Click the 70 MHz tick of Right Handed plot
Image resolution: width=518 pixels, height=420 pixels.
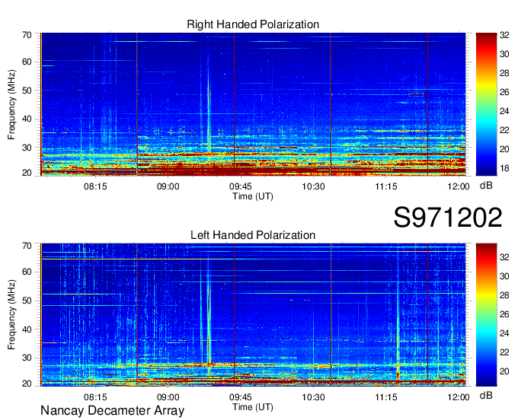[x=27, y=35]
